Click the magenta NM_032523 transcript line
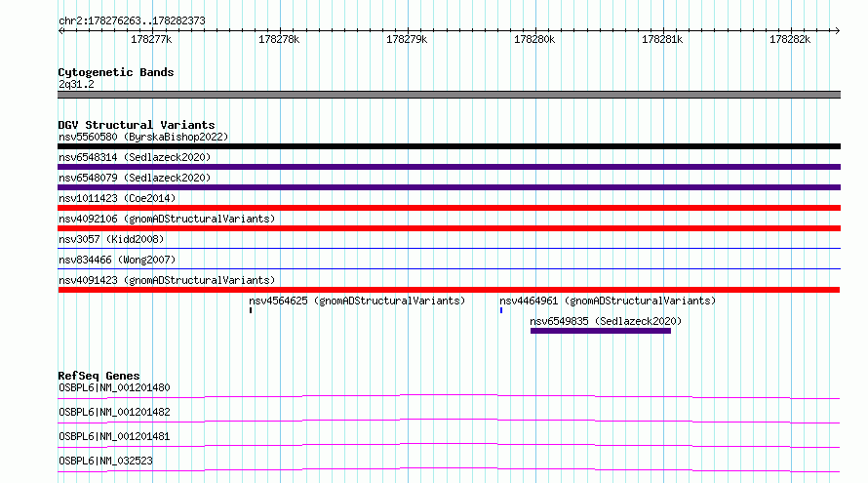Screen dimensions: 868x483 (x=449, y=469)
